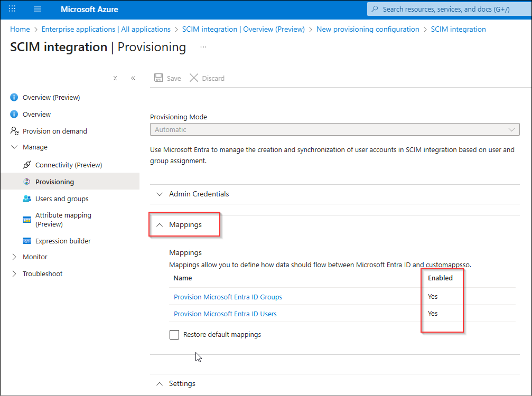Click the Save floppy disk icon
The image size is (532, 396).
[158, 78]
